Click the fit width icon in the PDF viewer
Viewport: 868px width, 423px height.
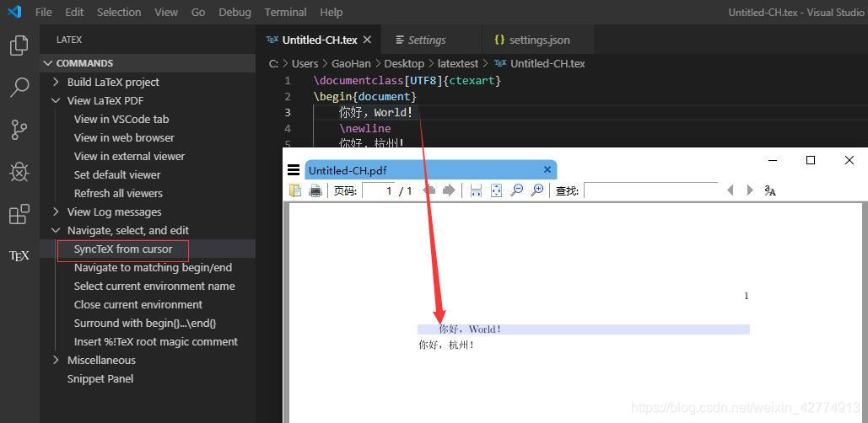[476, 190]
